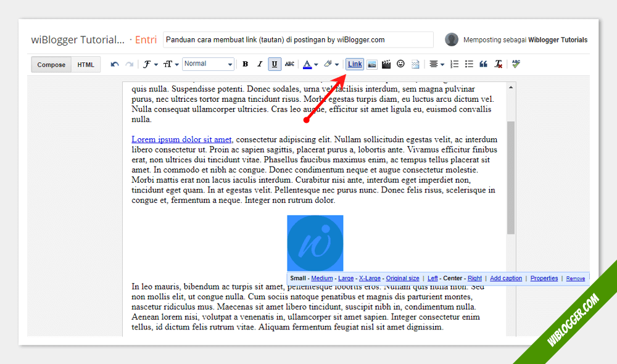
Task: Toggle italic formatting
Action: click(x=260, y=64)
